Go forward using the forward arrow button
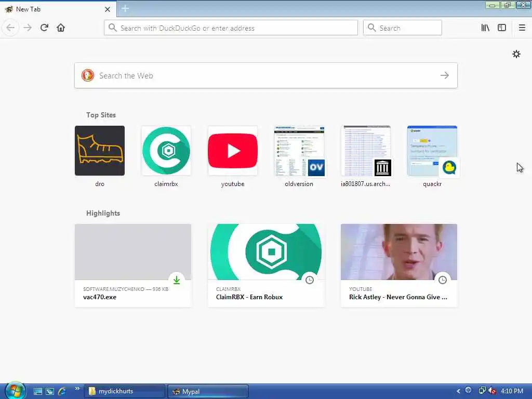Screen dimensions: 532x399 pos(28,28)
